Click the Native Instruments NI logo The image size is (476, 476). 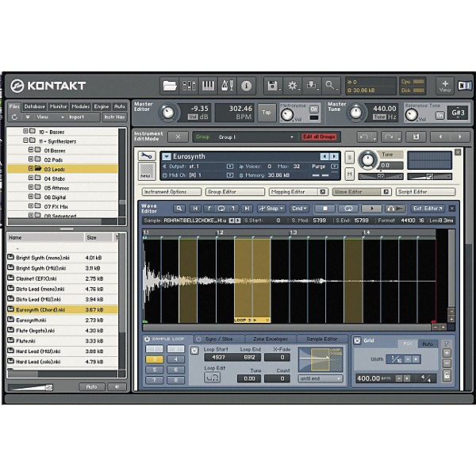[x=465, y=86]
